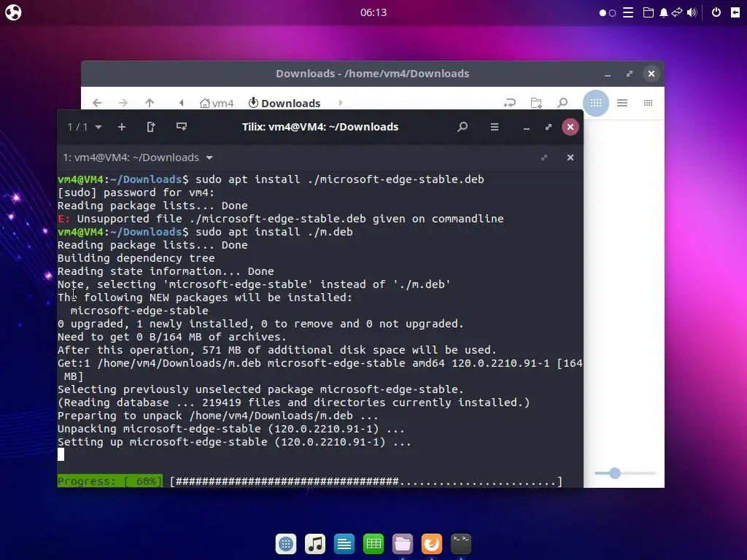Image resolution: width=747 pixels, height=560 pixels.
Task: Open Tilix session switcher dropdown arrow
Action: (98, 127)
